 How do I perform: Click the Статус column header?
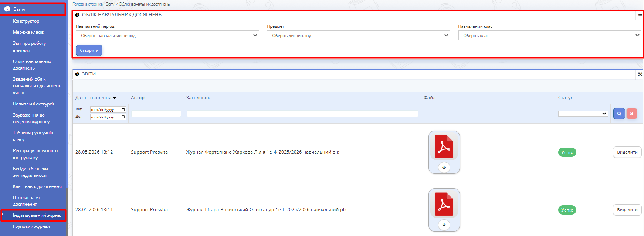565,98
